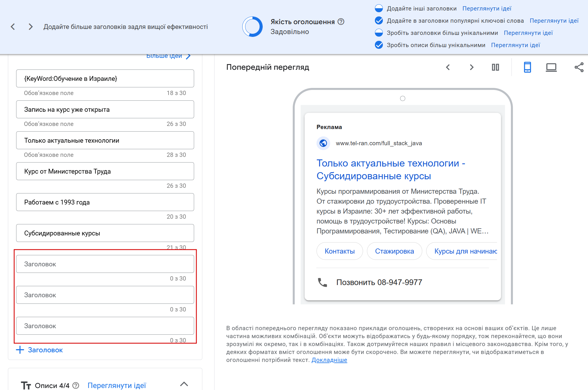The image size is (588, 390).
Task: Edit headline Курс от Министерства Труда
Action: (105, 171)
